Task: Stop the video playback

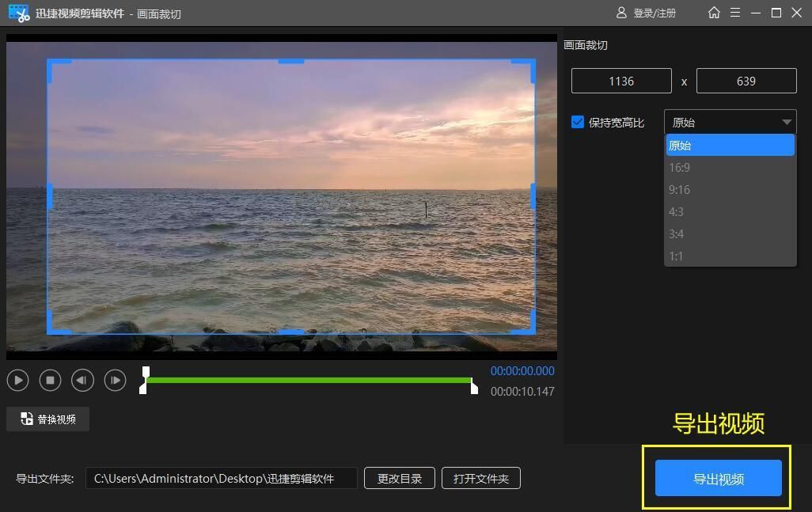Action: coord(50,380)
